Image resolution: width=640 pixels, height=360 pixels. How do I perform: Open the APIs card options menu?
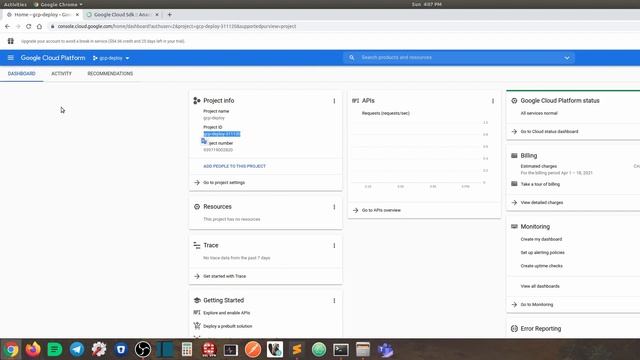click(493, 101)
